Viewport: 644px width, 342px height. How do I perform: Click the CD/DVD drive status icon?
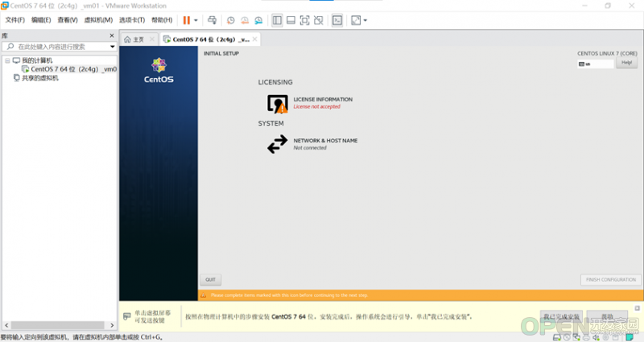567,337
